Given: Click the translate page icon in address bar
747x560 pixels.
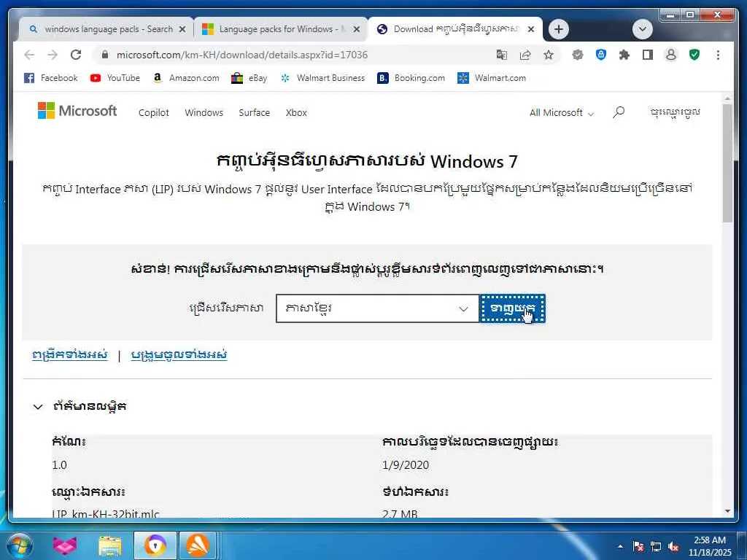Looking at the screenshot, I should [502, 55].
